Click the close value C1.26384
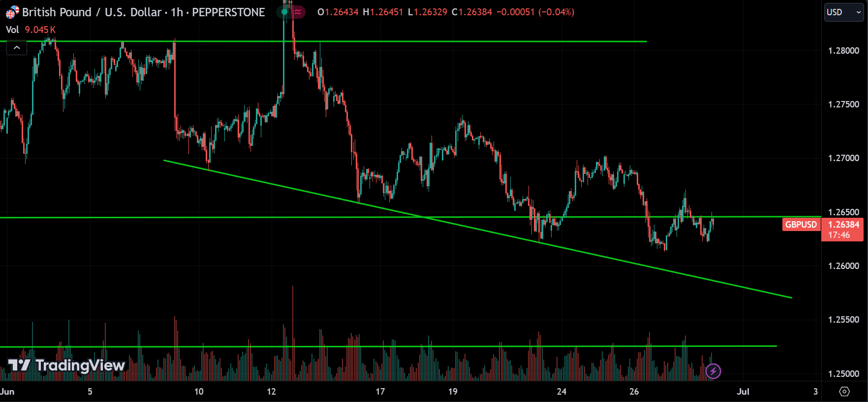This screenshot has height=402, width=868. coord(472,12)
